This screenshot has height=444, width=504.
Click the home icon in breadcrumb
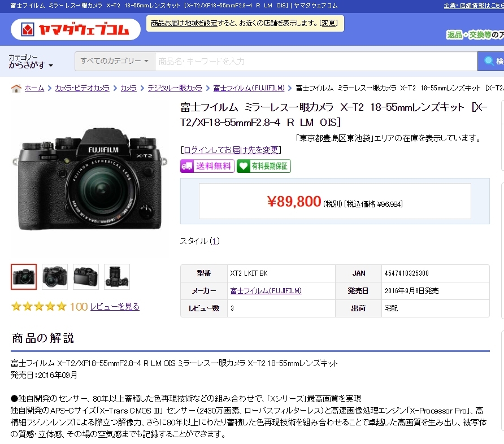16,88
